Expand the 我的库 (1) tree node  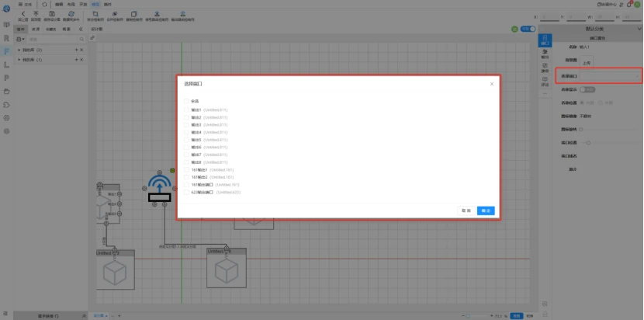pyautogui.click(x=19, y=60)
